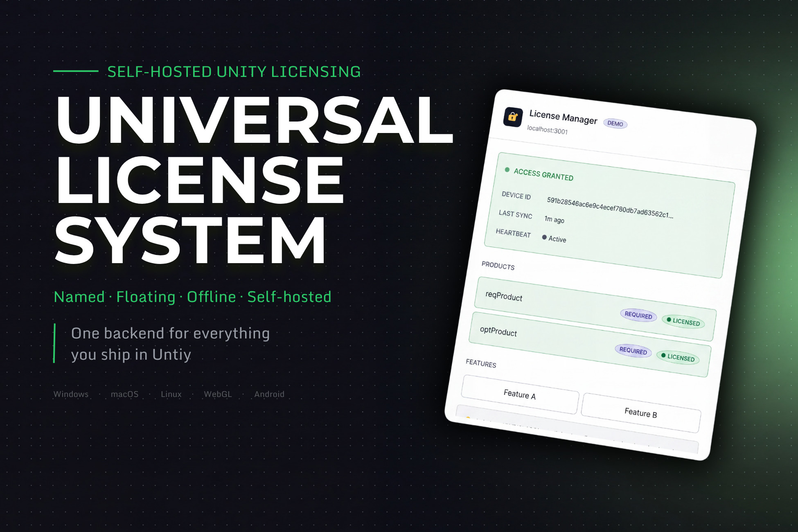Click the PRODUCTS section heading
This screenshot has width=798, height=532.
tap(498, 266)
